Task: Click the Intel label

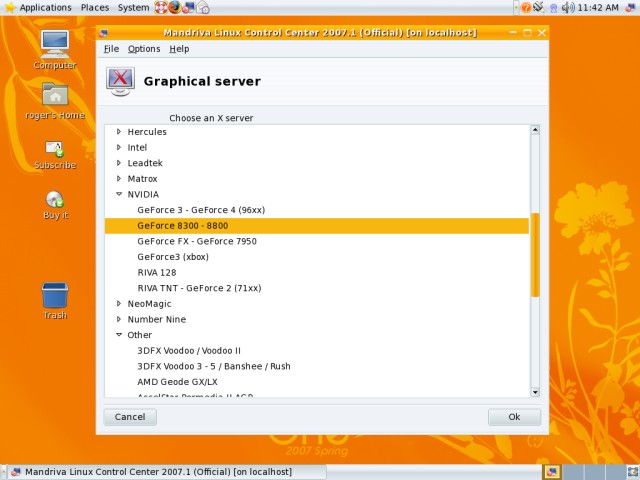Action: (x=137, y=147)
